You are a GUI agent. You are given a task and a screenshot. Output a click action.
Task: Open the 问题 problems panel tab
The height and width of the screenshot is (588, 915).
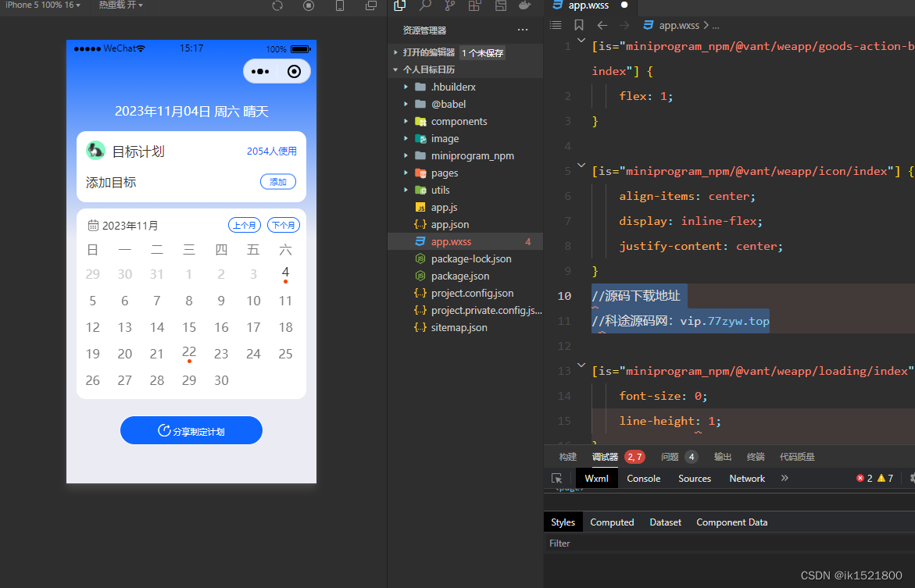(x=670, y=457)
